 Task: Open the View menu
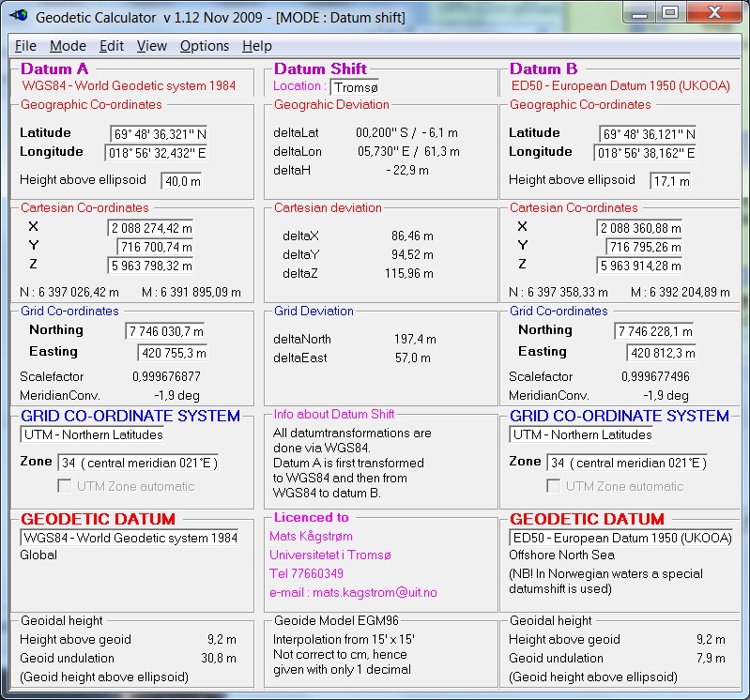tap(151, 46)
